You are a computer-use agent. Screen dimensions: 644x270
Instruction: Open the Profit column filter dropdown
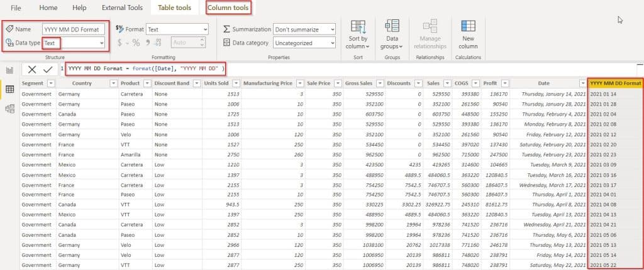pyautogui.click(x=504, y=84)
